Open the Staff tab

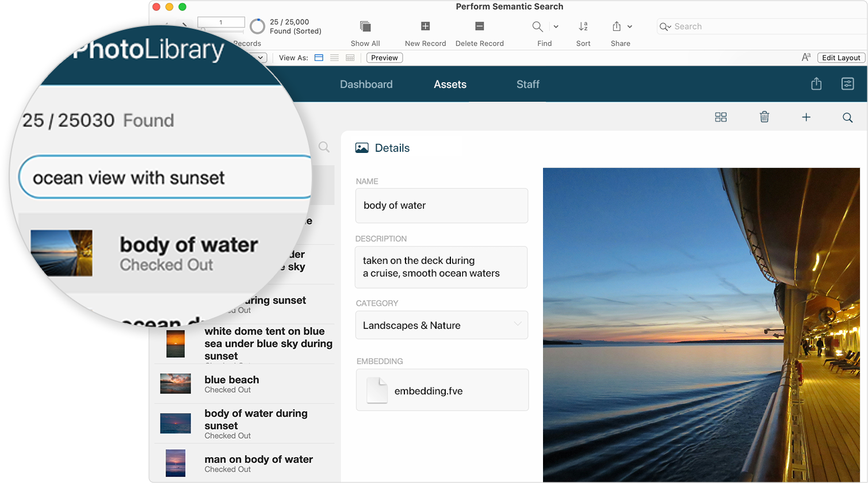(x=528, y=85)
